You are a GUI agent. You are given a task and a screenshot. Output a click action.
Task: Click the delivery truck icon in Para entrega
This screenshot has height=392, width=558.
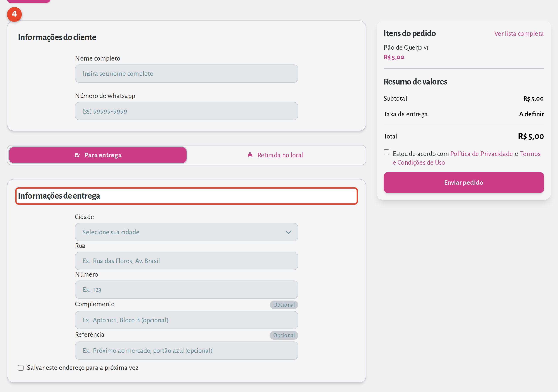[x=77, y=155]
